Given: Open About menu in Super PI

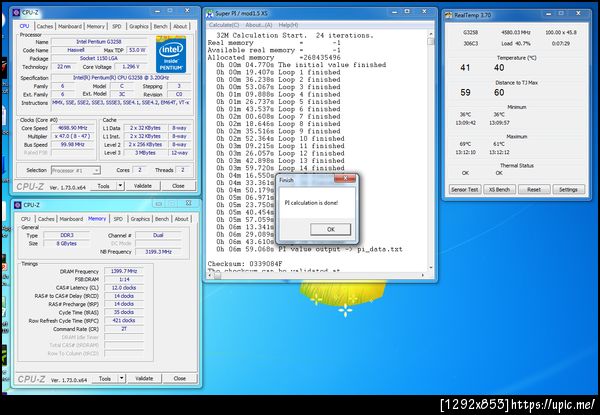Looking at the screenshot, I should (x=259, y=25).
